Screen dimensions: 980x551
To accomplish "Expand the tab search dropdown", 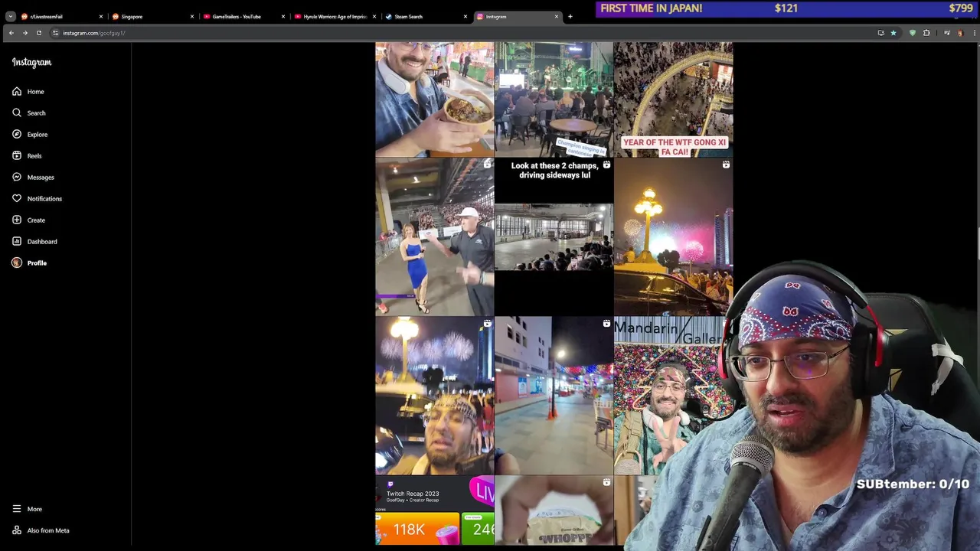I will [10, 16].
